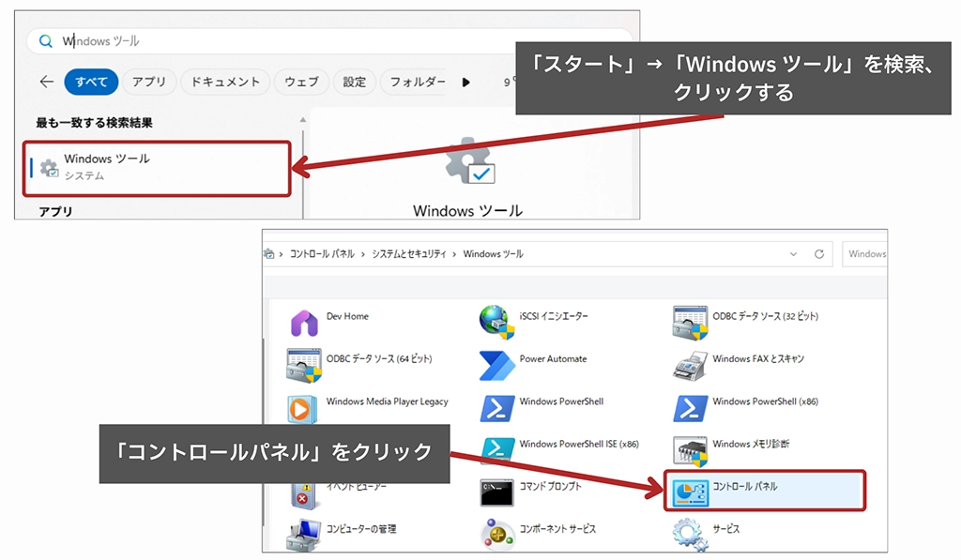Open Windows PowerShell icon
961x560 pixels.
coord(496,408)
